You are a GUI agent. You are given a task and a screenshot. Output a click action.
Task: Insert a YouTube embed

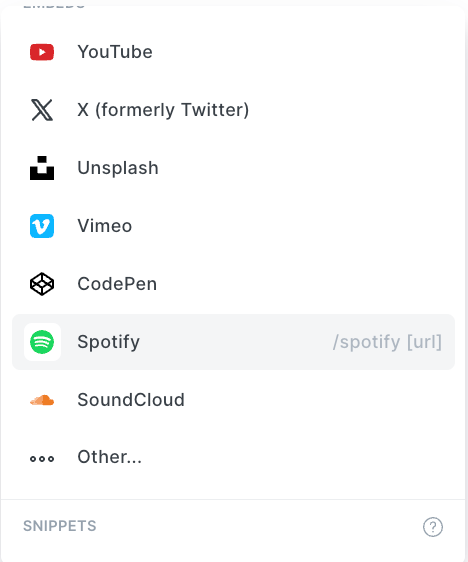tap(233, 52)
